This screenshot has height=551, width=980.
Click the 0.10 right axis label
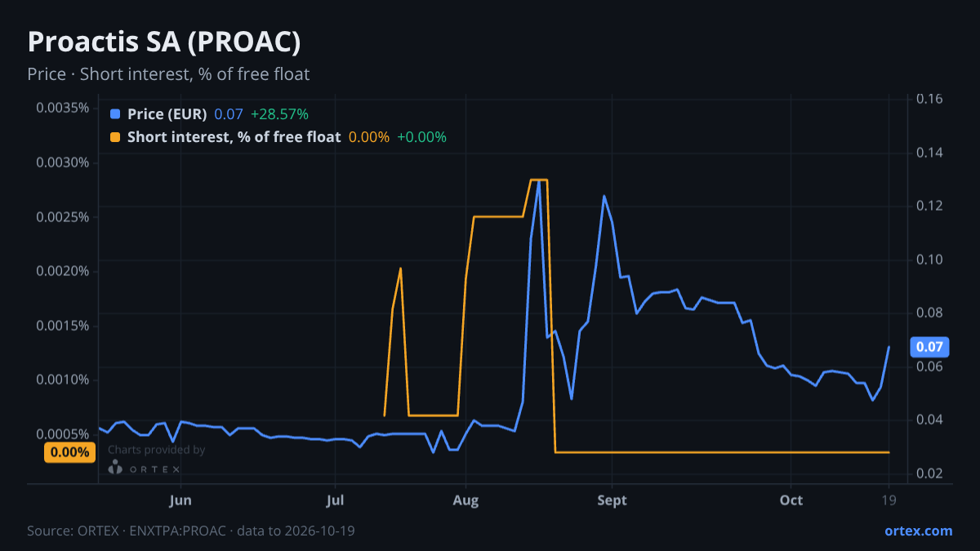click(929, 260)
